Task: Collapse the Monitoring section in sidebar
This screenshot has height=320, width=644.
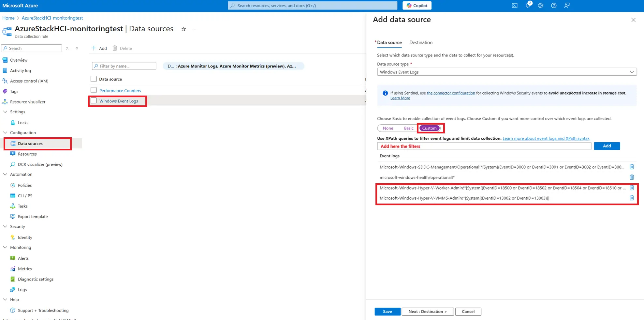Action: [x=5, y=247]
